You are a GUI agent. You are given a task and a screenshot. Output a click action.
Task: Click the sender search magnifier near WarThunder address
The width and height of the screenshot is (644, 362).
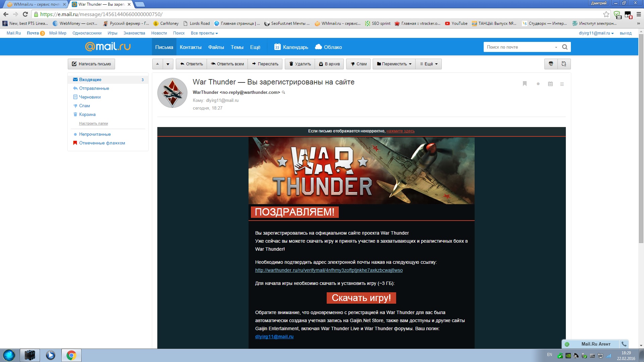click(283, 93)
